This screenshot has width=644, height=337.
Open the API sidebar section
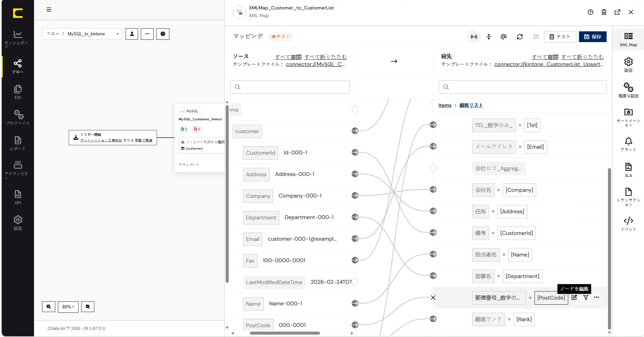click(x=18, y=197)
